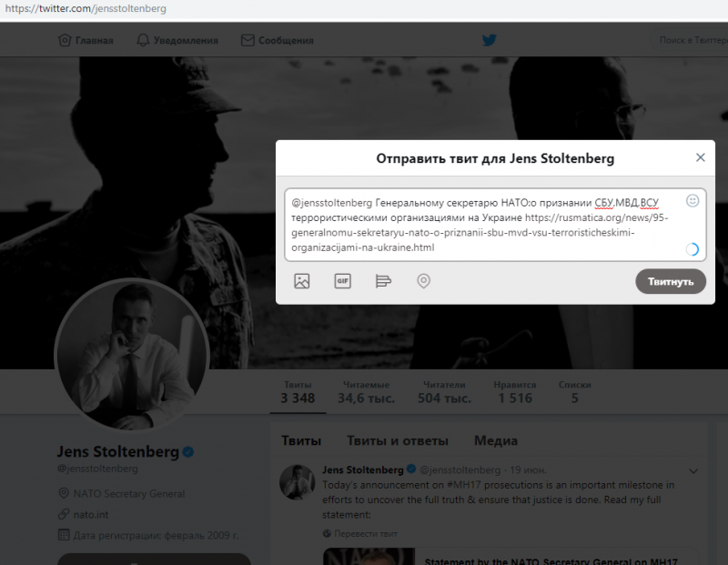Open the emoji picker in tweet box

pyautogui.click(x=693, y=200)
